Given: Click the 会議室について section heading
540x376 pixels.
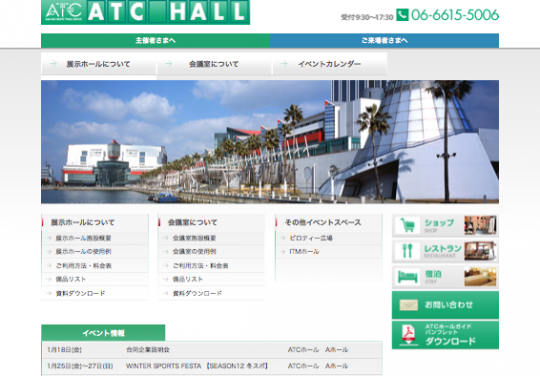Looking at the screenshot, I should pos(193,222).
